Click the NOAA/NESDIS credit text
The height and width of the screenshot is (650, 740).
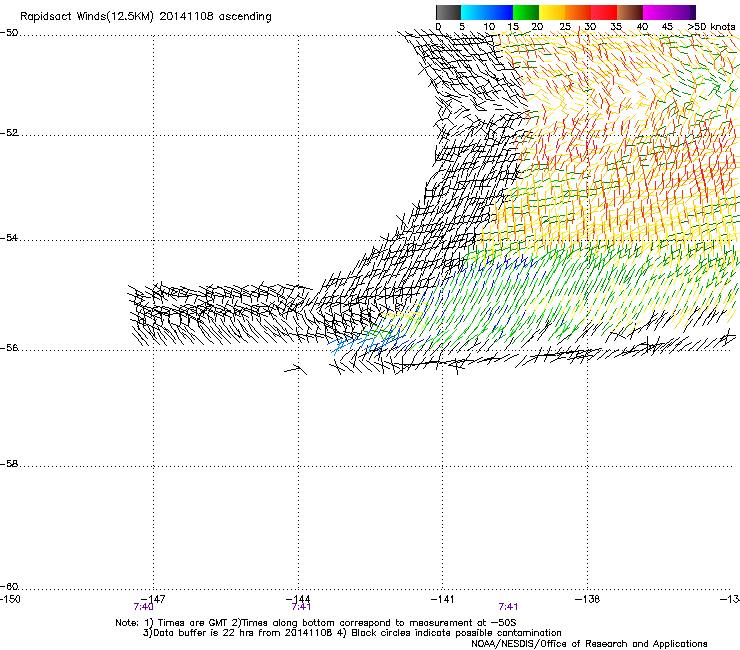click(589, 644)
